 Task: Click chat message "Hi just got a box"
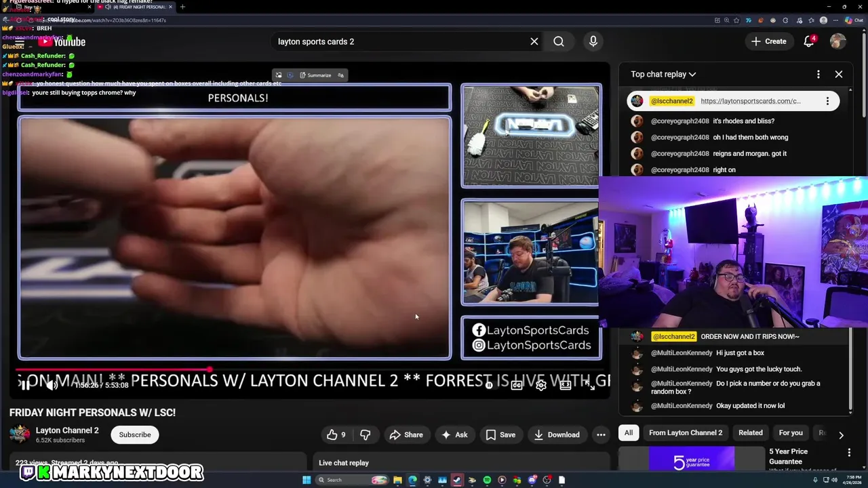pos(740,353)
